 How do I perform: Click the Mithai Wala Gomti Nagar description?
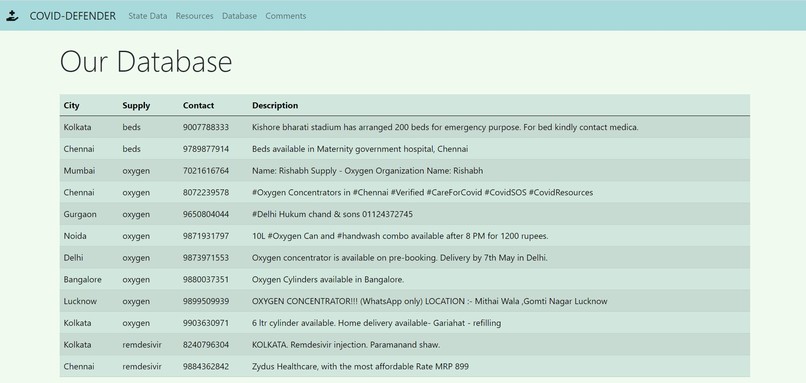(x=430, y=301)
